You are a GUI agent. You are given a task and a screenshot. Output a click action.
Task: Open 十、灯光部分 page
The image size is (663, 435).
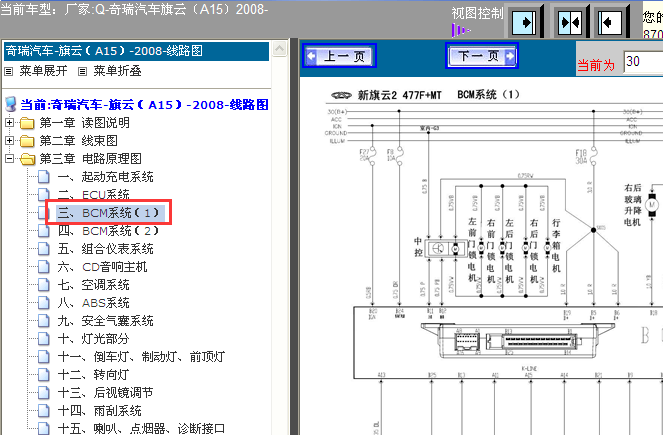point(93,339)
